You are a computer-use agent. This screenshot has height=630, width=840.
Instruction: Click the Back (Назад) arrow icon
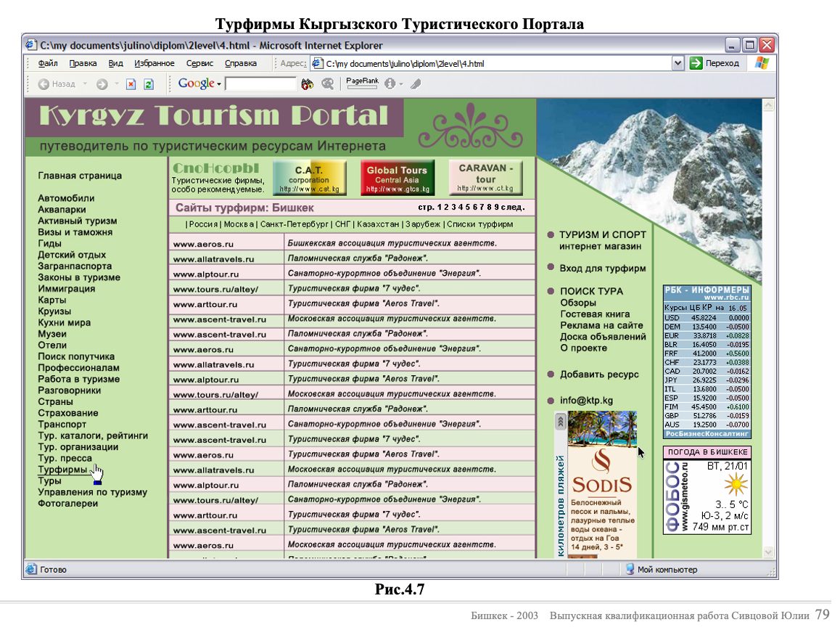(x=44, y=84)
